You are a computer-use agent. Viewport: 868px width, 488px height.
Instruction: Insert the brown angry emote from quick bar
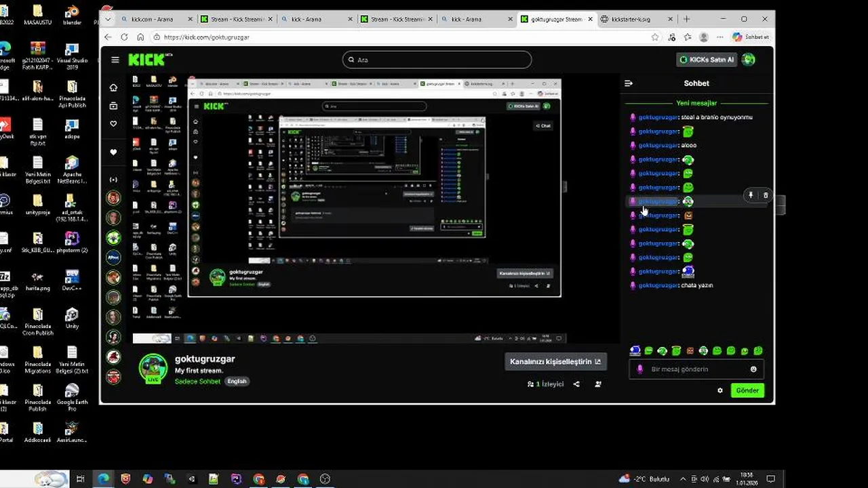690,351
